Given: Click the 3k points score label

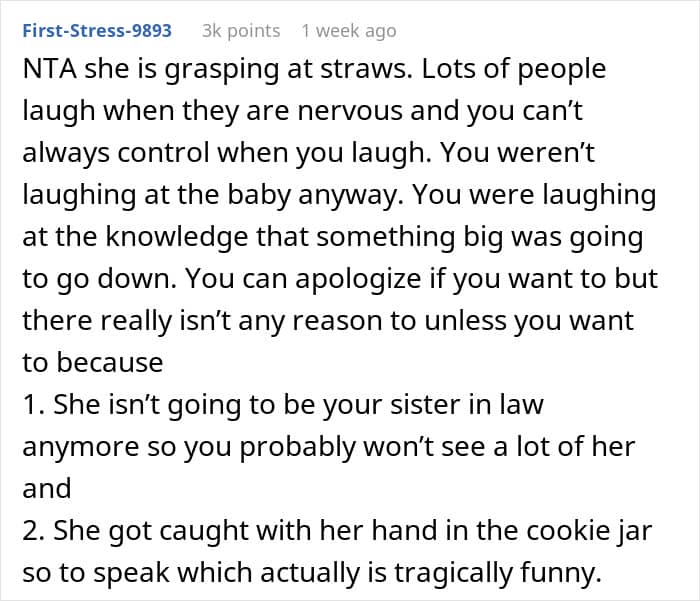Looking at the screenshot, I should click(x=241, y=31).
